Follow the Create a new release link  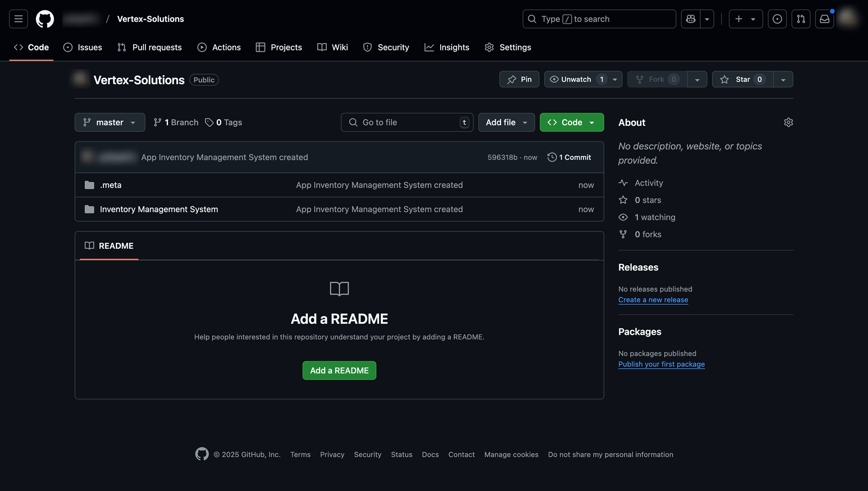653,300
